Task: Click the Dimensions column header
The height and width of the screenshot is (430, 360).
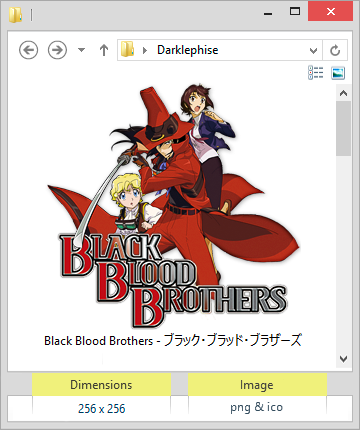Action: coord(101,385)
